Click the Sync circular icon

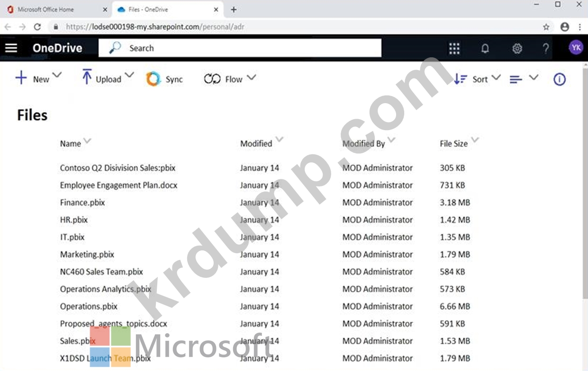click(153, 79)
